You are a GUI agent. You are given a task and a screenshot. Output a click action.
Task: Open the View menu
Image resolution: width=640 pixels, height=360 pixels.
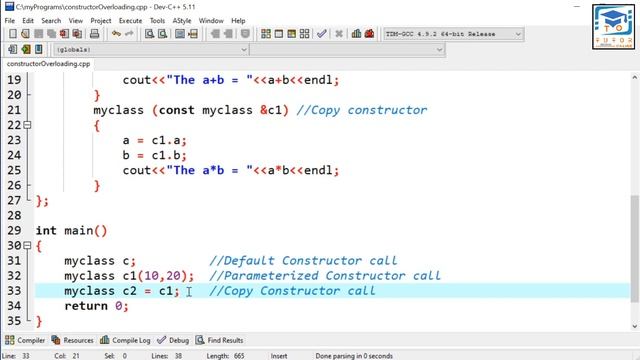coord(76,20)
